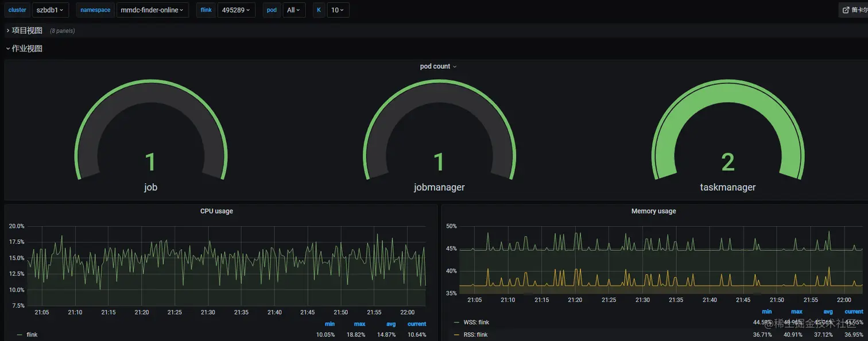868x341 pixels.
Task: Click the 22:00 time label in Memory usage
Action: click(844, 300)
